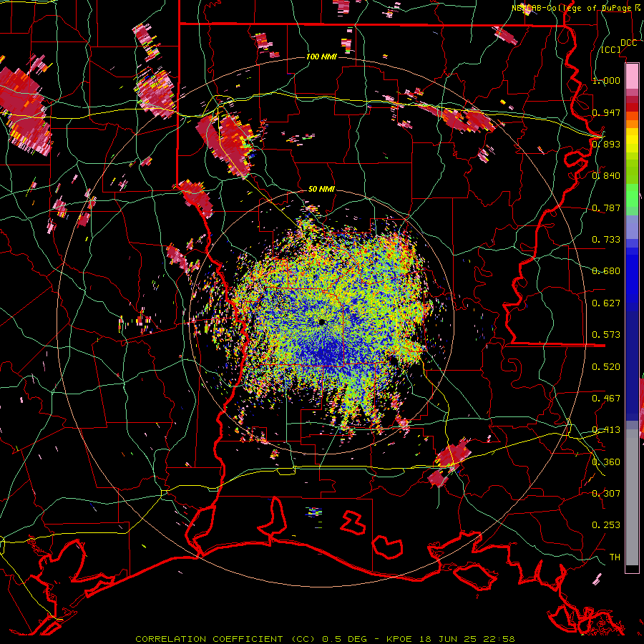644x644 pixels.
Task: Click the 0.413 scale value
Action: [606, 430]
